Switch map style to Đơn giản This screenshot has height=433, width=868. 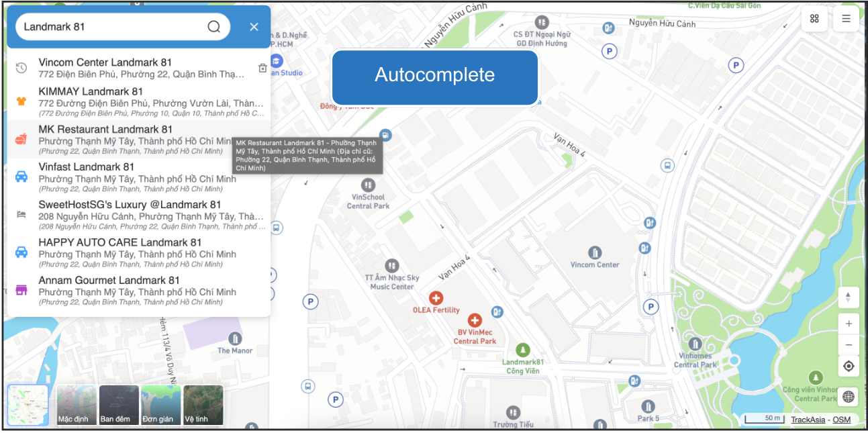[x=160, y=405]
